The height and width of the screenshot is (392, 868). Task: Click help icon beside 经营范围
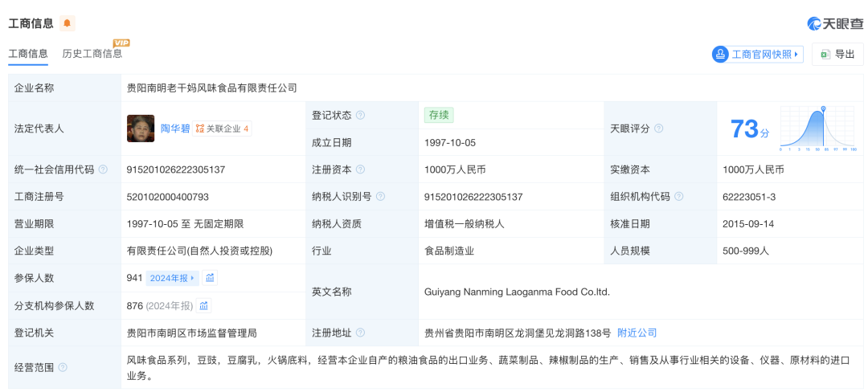pyautogui.click(x=63, y=367)
